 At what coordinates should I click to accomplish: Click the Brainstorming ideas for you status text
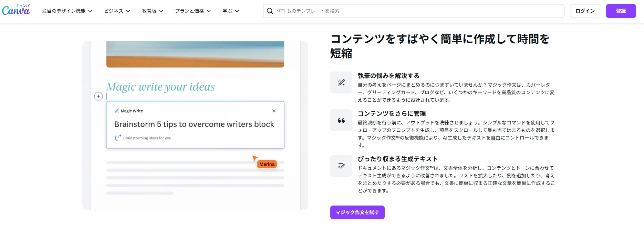coord(149,138)
